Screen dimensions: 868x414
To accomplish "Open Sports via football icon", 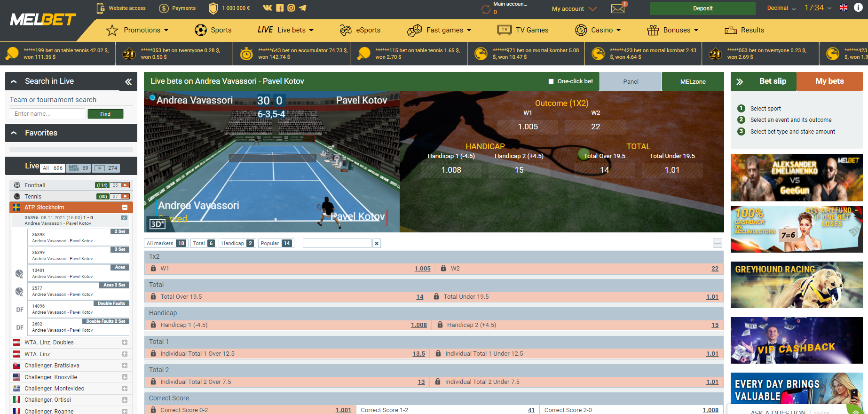I will pyautogui.click(x=201, y=30).
